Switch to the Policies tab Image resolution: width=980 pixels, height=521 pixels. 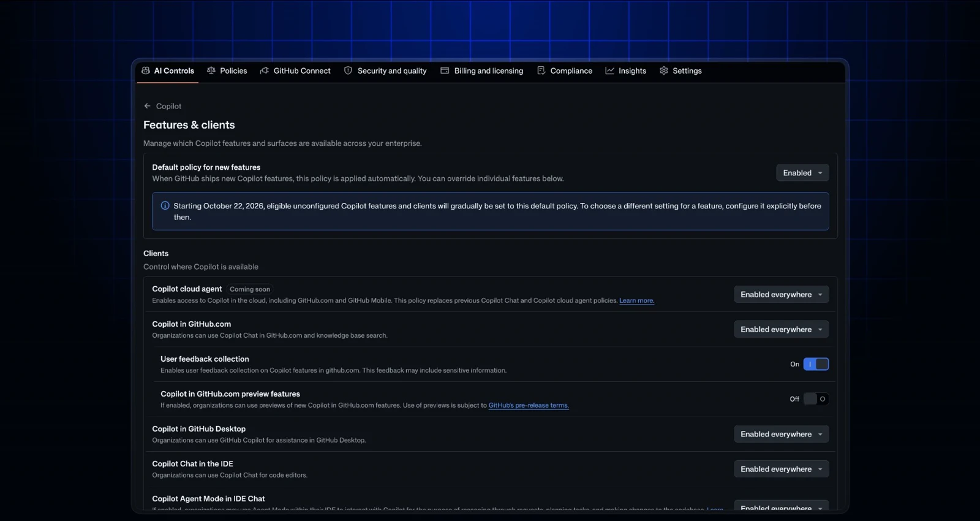click(227, 70)
